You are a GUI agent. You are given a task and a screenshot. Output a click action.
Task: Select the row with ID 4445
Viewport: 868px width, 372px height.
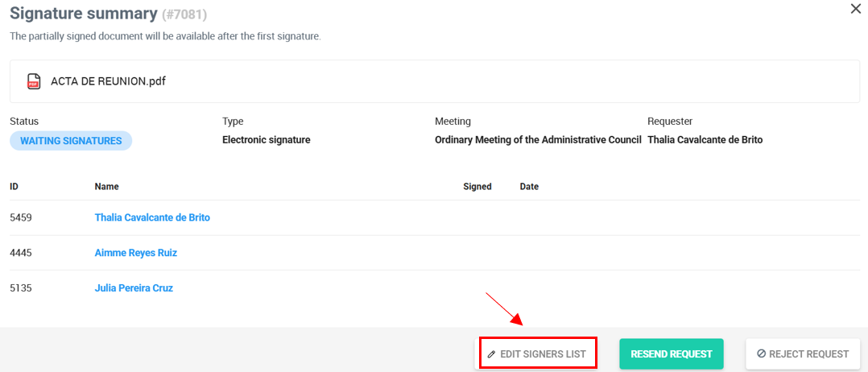pos(435,253)
